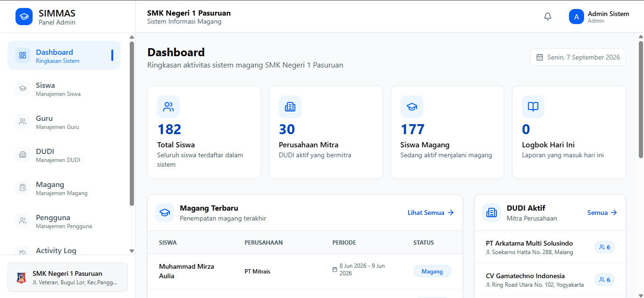This screenshot has height=298, width=644.
Task: Click the school crest in sidebar footer
Action: point(21,277)
